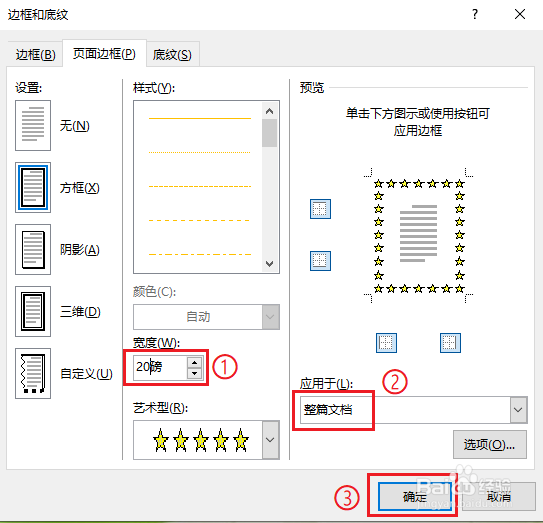Image resolution: width=543 pixels, height=523 pixels.
Task: Toggle right border button below preview
Action: pos(450,343)
